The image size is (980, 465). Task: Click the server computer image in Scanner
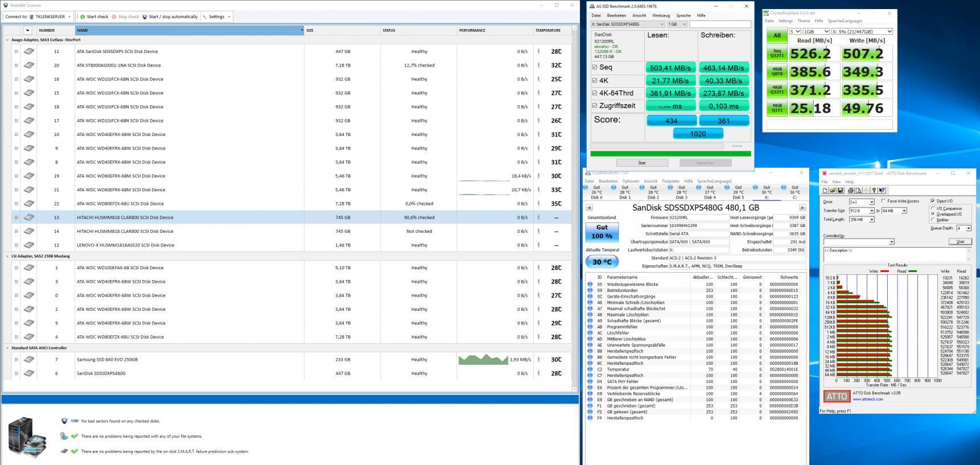27,437
